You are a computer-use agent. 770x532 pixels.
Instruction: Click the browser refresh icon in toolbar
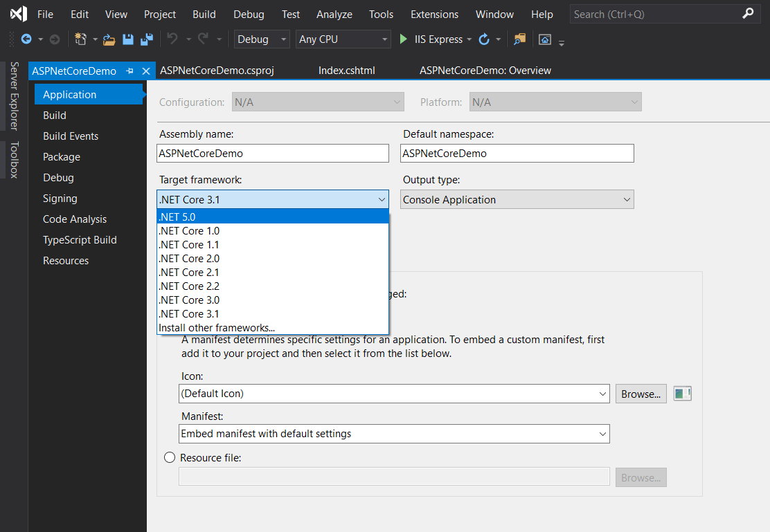pyautogui.click(x=485, y=39)
